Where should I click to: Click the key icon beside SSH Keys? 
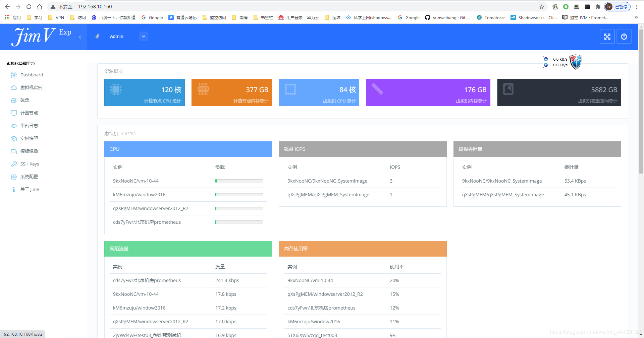(x=14, y=164)
